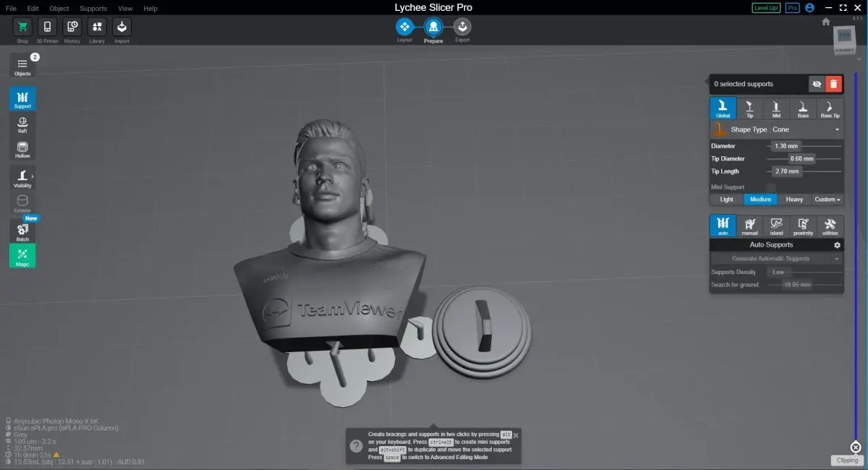Open Auto Supports gear settings
868x470 pixels.
click(x=838, y=245)
